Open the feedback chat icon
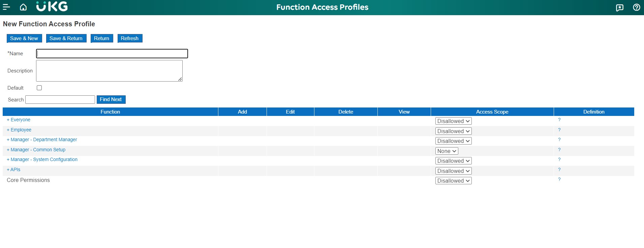This screenshot has width=644, height=248. (x=619, y=7)
